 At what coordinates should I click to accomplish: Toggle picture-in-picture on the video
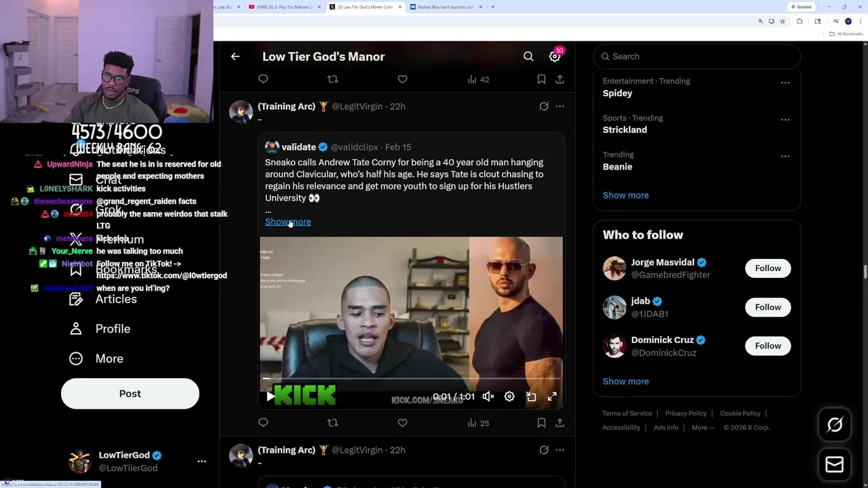coord(531,396)
